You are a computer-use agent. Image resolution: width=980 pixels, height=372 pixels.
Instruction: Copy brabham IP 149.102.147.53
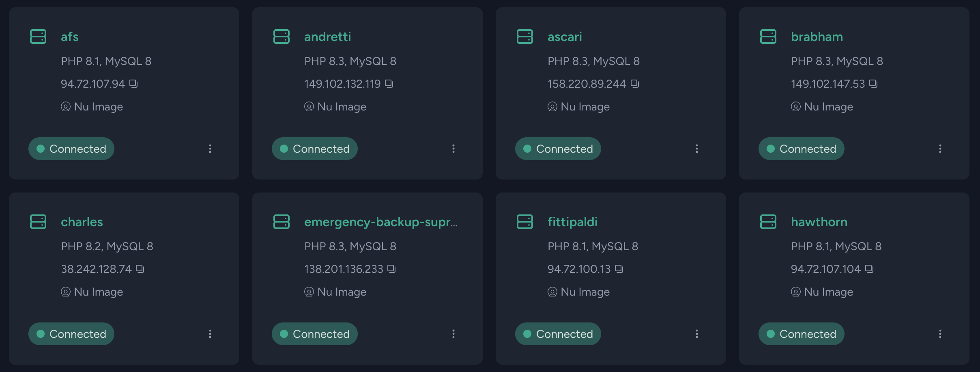(873, 84)
